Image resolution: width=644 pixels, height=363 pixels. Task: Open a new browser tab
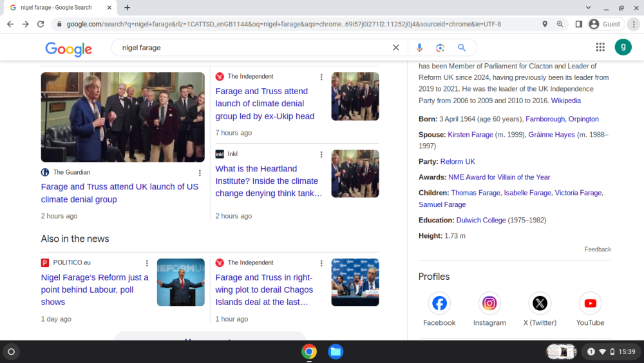(128, 7)
